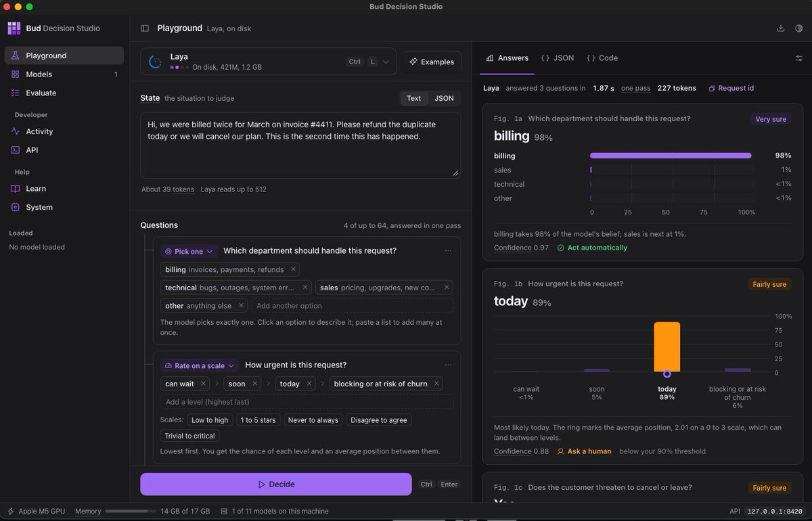Click the 'Very sure' badge on Fig. 1a

(771, 119)
